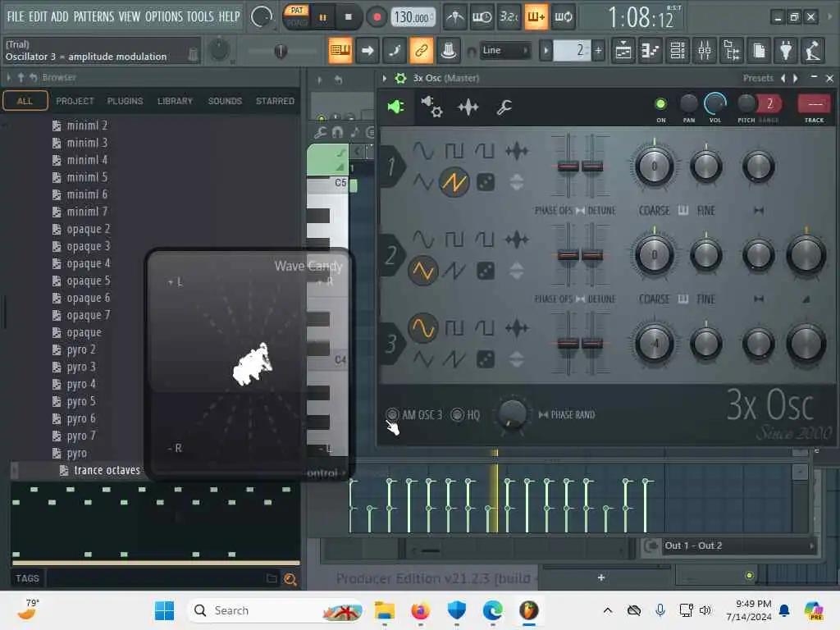Click the countdown before recording icon
840x630 pixels.
[509, 17]
